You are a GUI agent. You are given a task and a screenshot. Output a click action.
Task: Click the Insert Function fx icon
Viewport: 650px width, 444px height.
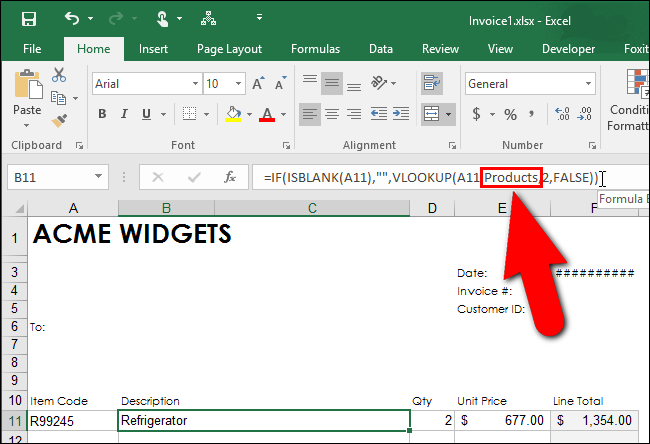point(229,177)
